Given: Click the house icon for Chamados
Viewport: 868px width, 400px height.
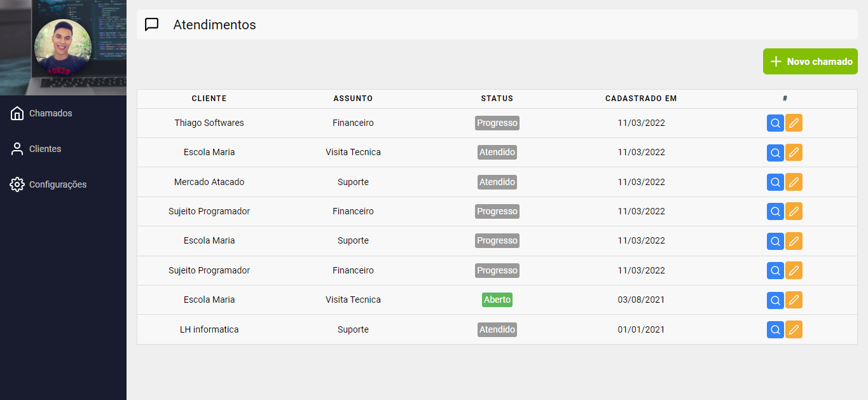Looking at the screenshot, I should (17, 113).
